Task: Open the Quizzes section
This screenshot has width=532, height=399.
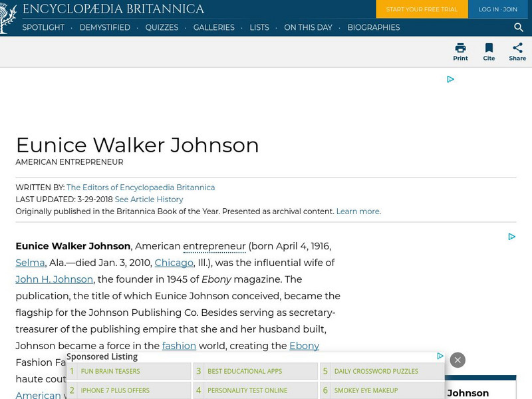Action: pyautogui.click(x=162, y=27)
